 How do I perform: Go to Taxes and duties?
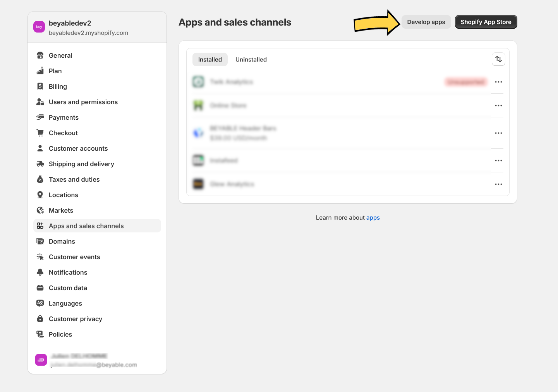[97, 179]
